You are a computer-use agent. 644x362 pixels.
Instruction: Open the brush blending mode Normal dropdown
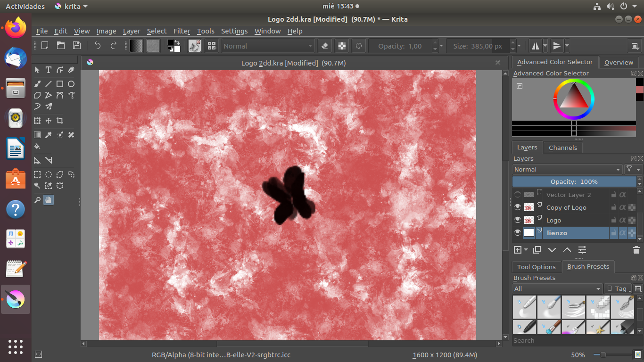[267, 46]
